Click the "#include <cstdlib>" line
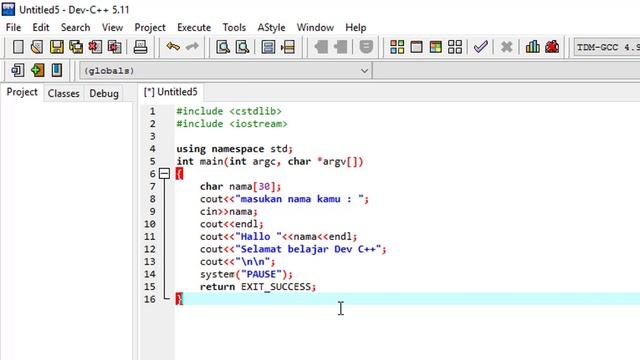Image resolution: width=640 pixels, height=360 pixels. [x=229, y=111]
